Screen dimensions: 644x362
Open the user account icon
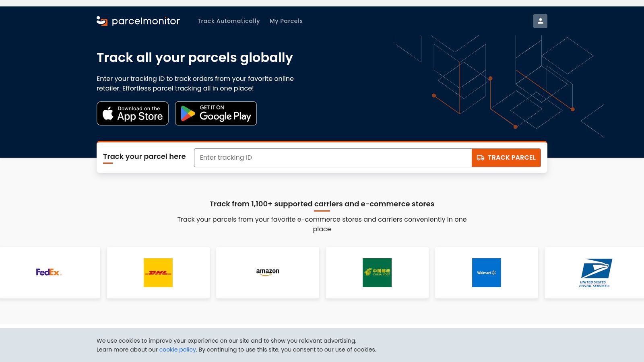click(540, 21)
